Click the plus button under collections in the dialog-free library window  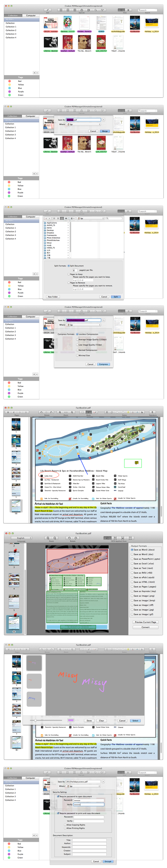pyautogui.click(x=34, y=73)
